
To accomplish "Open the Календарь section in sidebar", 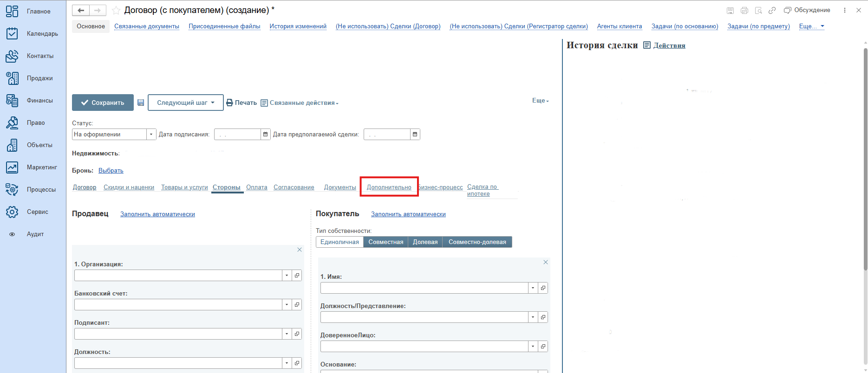I will point(33,33).
